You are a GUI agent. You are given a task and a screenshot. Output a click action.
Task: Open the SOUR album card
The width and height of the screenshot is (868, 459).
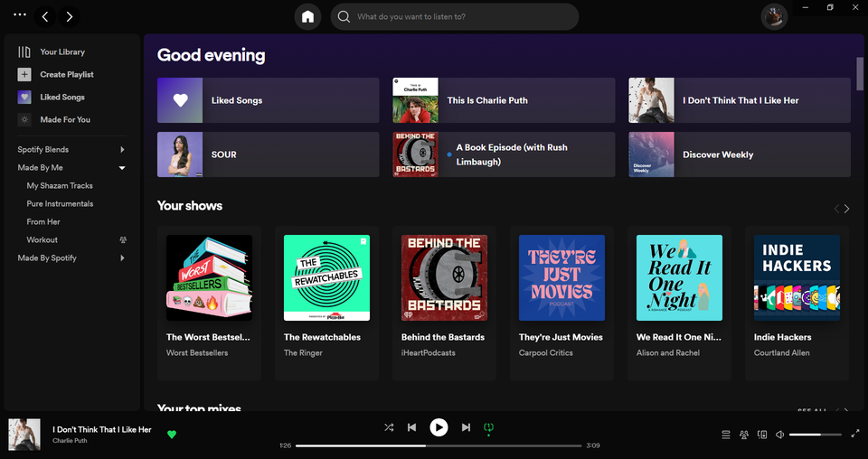[x=268, y=155]
